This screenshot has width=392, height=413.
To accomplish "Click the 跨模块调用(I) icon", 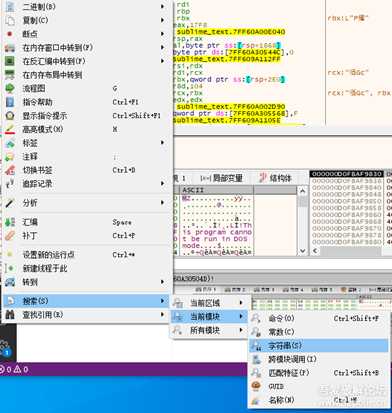I will pyautogui.click(x=256, y=359).
